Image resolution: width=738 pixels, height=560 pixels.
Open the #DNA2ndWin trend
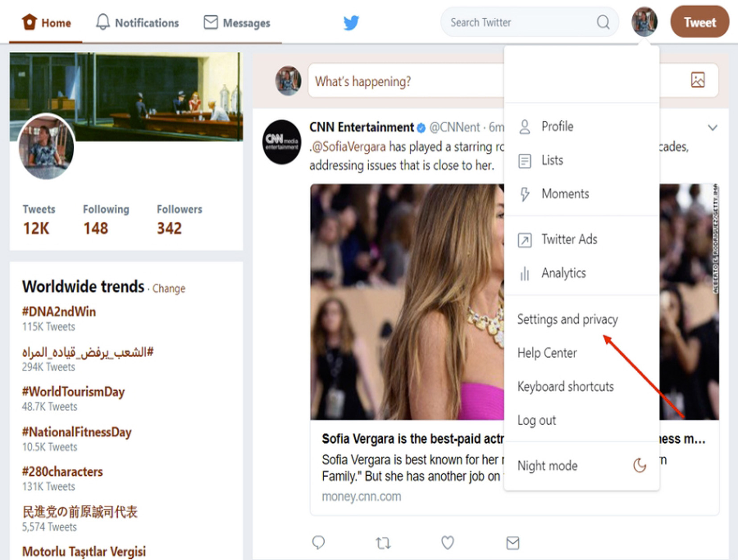point(59,312)
